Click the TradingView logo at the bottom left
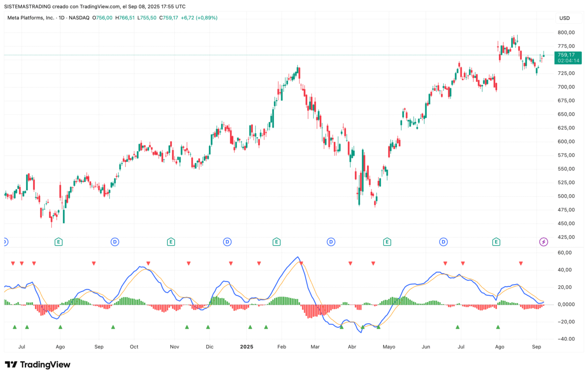Screen dimensions: 588x377 point(38,364)
